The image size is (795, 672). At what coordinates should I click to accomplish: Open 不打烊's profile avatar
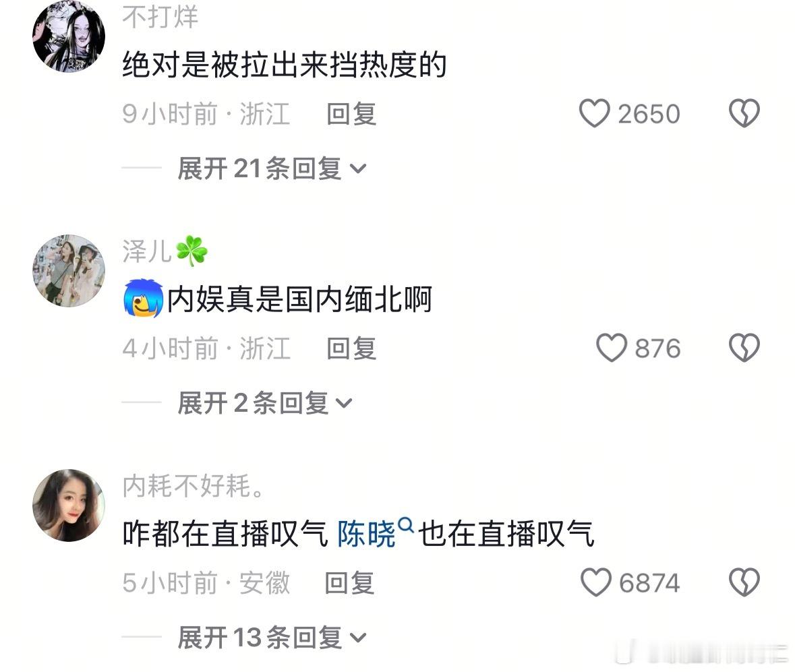coord(69,36)
